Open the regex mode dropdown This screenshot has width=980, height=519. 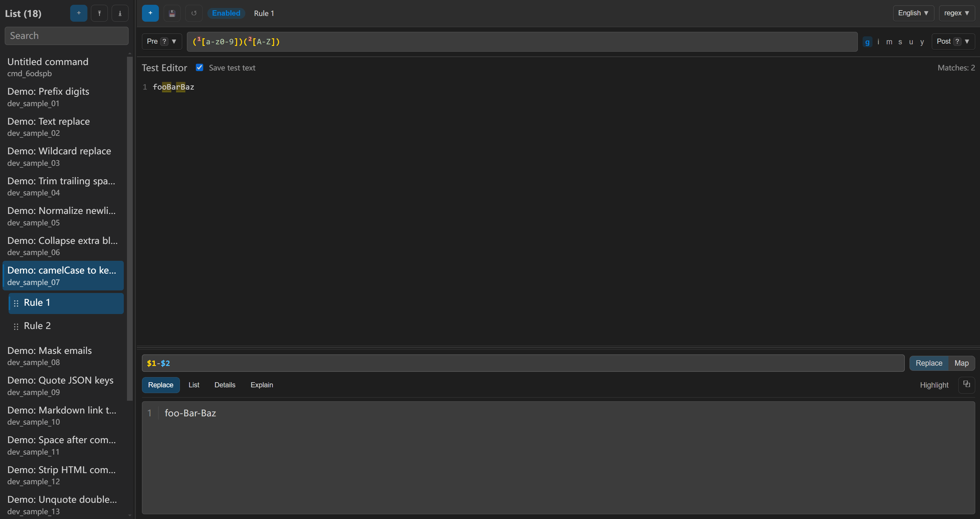(956, 13)
